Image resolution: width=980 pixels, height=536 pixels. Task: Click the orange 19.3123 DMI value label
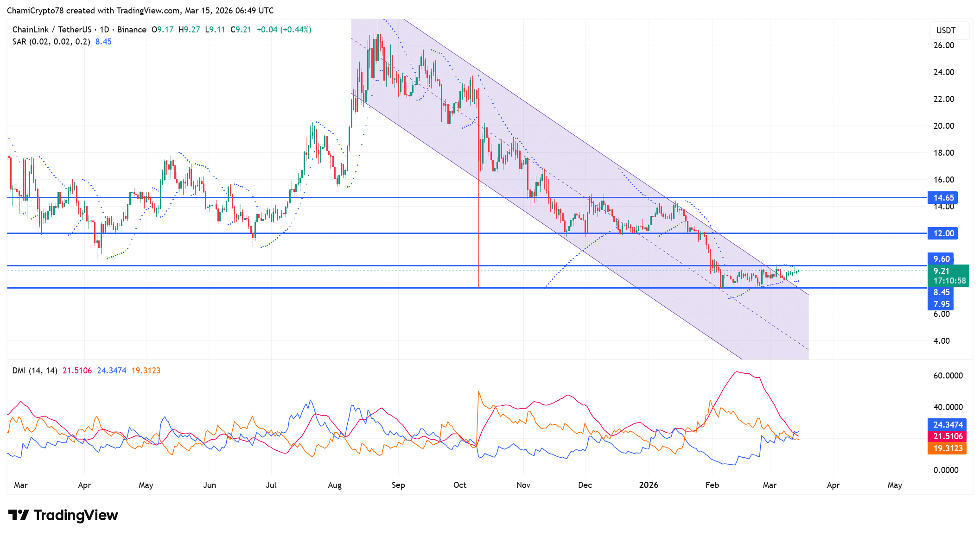(947, 448)
